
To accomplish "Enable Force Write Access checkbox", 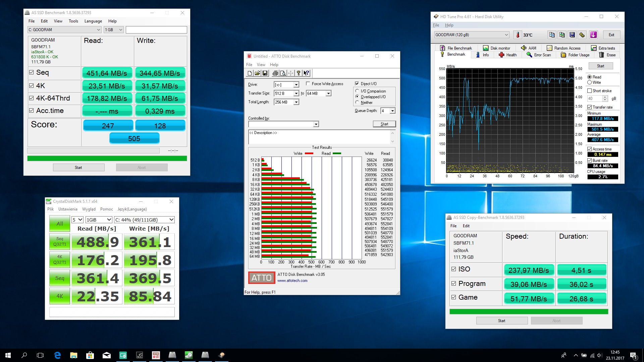I will tap(308, 83).
